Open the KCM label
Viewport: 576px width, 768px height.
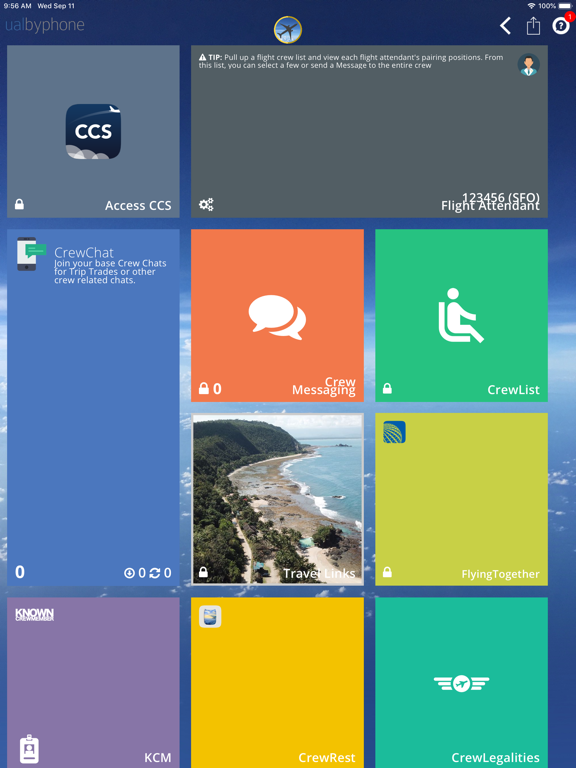point(158,757)
